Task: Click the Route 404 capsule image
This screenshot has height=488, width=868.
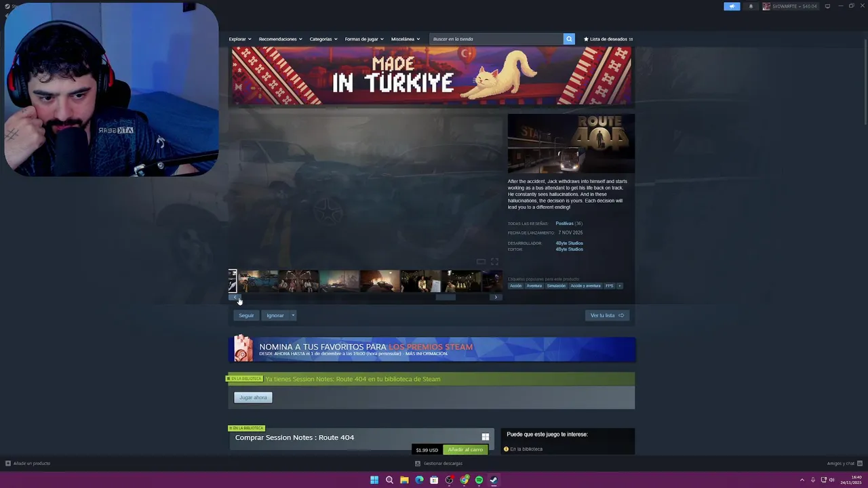Action: tap(571, 144)
